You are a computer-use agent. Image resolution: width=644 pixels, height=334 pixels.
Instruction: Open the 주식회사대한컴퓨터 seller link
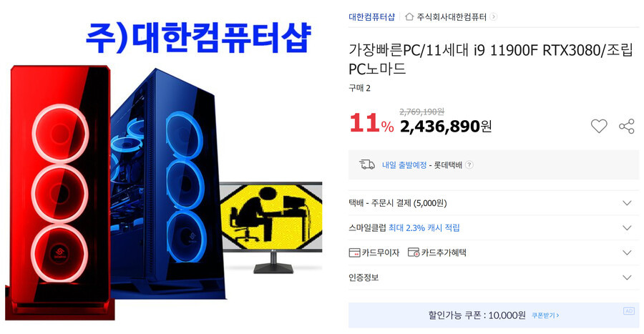coord(452,17)
